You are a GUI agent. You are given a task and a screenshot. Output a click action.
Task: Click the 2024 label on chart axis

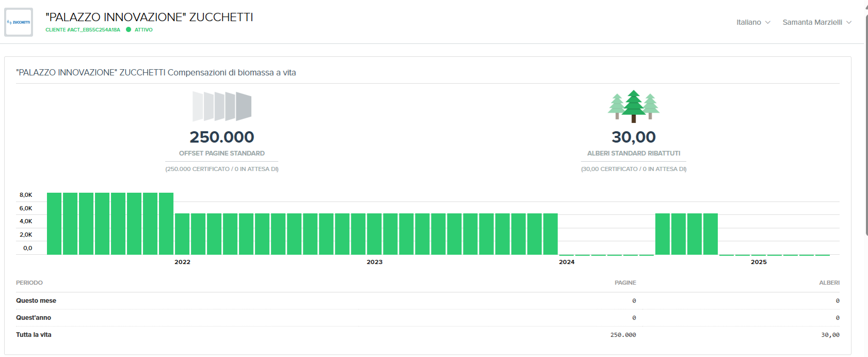[567, 262]
